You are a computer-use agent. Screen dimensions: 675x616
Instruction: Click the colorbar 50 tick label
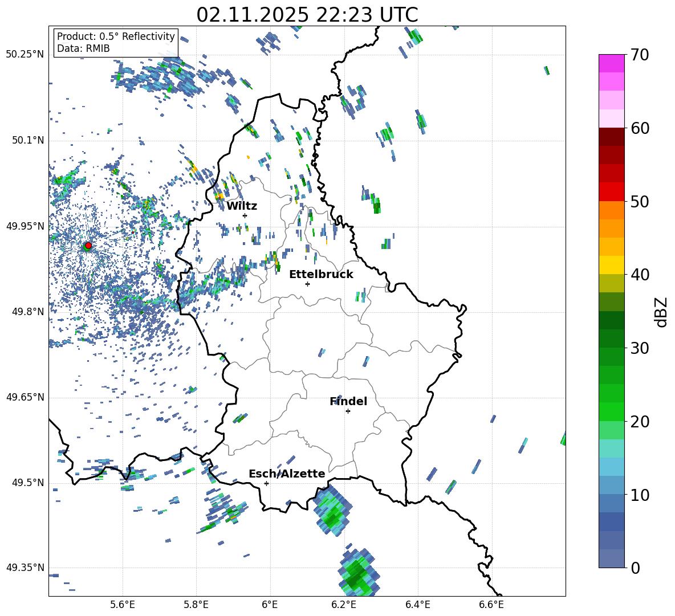coord(640,201)
